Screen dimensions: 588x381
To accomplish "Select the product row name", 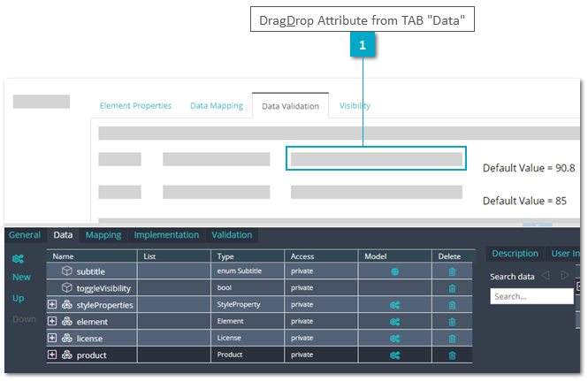I will [91, 355].
